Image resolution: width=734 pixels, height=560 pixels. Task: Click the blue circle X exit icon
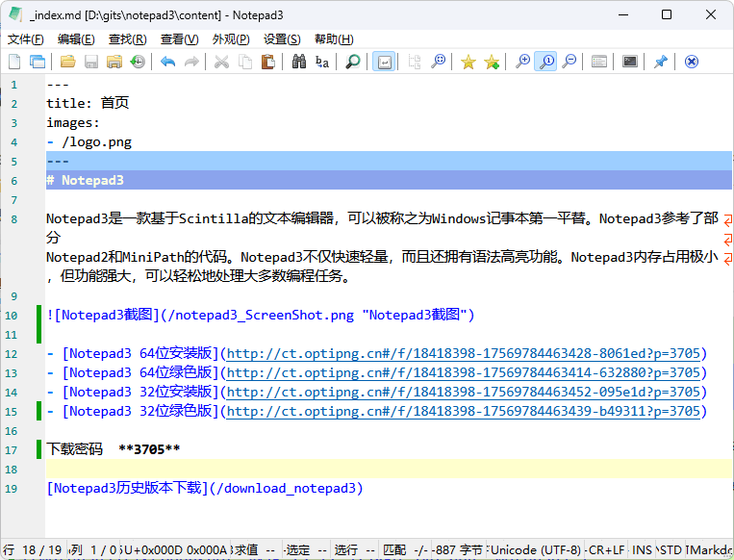tap(692, 62)
